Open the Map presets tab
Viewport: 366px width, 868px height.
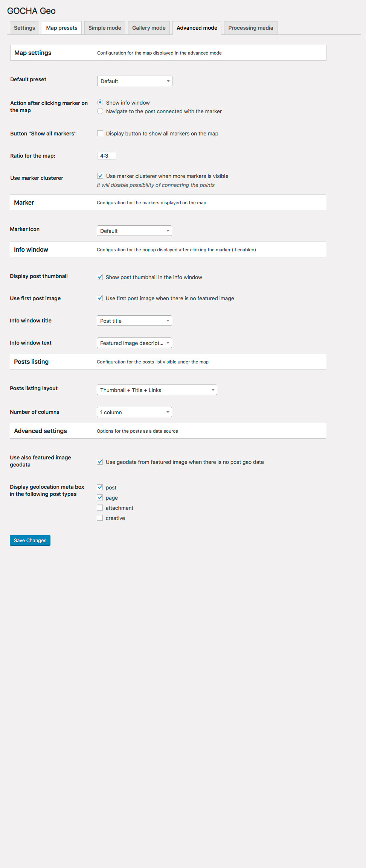click(x=62, y=28)
